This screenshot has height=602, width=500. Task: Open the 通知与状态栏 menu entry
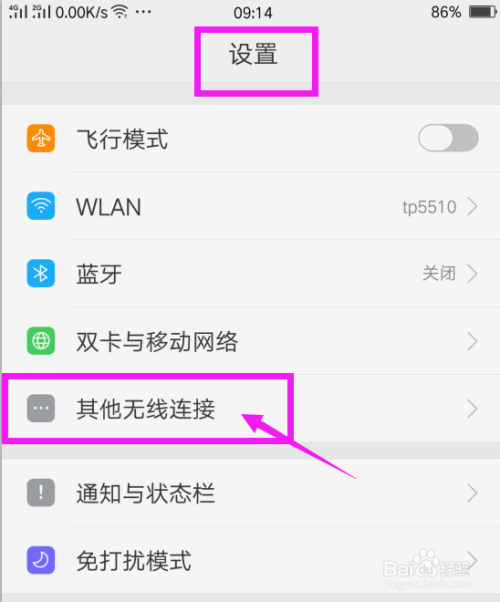(251, 493)
